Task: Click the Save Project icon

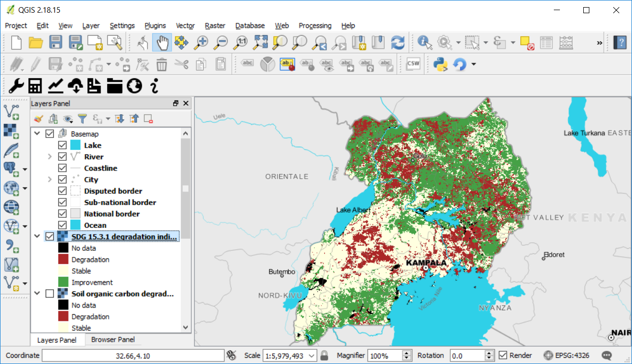Action: coord(55,43)
